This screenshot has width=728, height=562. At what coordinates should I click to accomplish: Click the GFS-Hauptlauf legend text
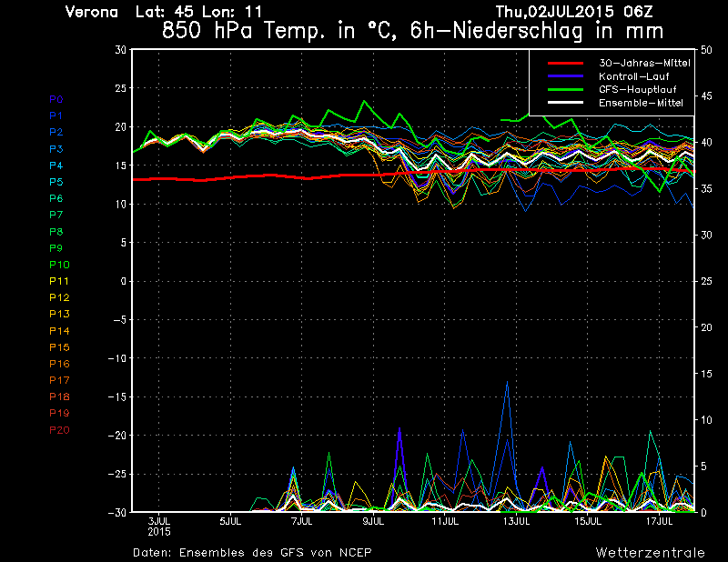[x=638, y=89]
